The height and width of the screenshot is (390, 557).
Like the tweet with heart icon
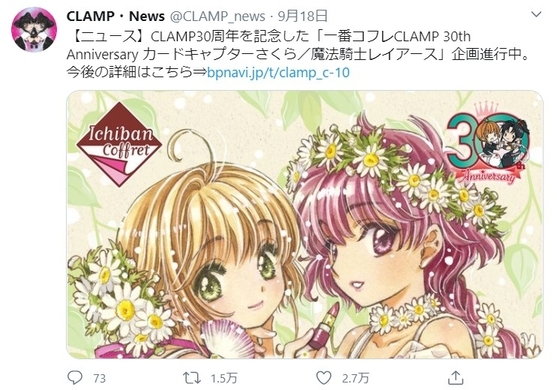point(324,378)
